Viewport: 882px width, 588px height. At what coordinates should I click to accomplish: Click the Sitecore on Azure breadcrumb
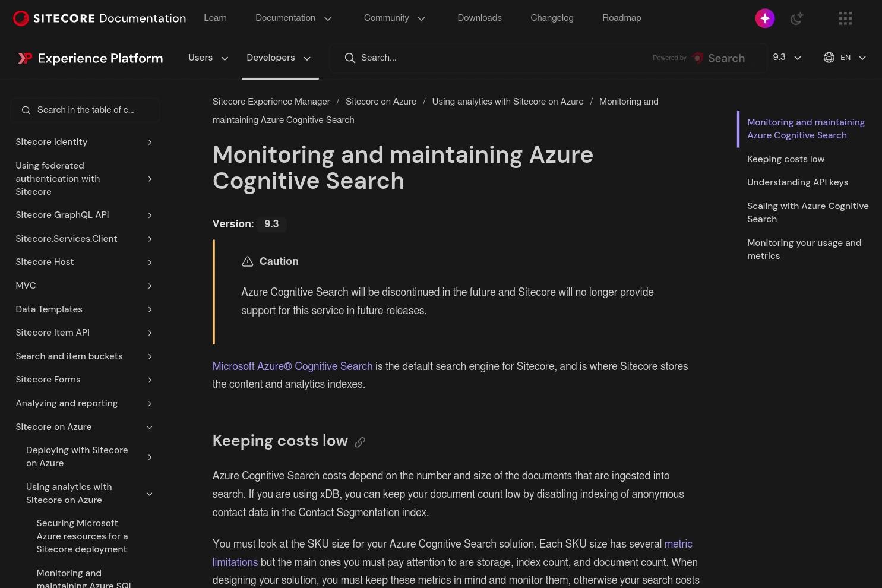tap(381, 102)
